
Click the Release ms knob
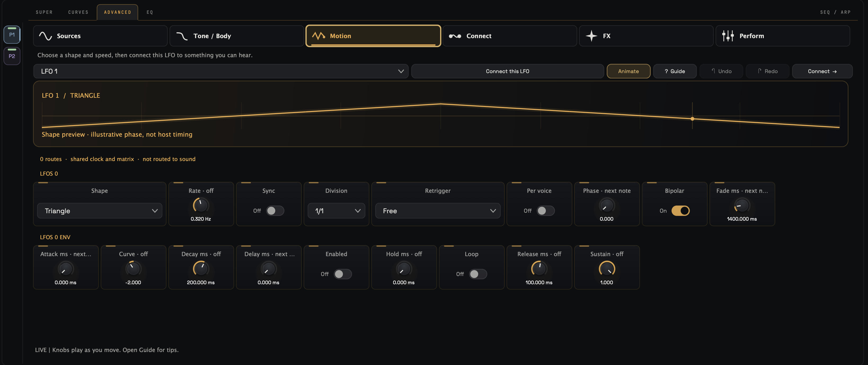point(539,269)
